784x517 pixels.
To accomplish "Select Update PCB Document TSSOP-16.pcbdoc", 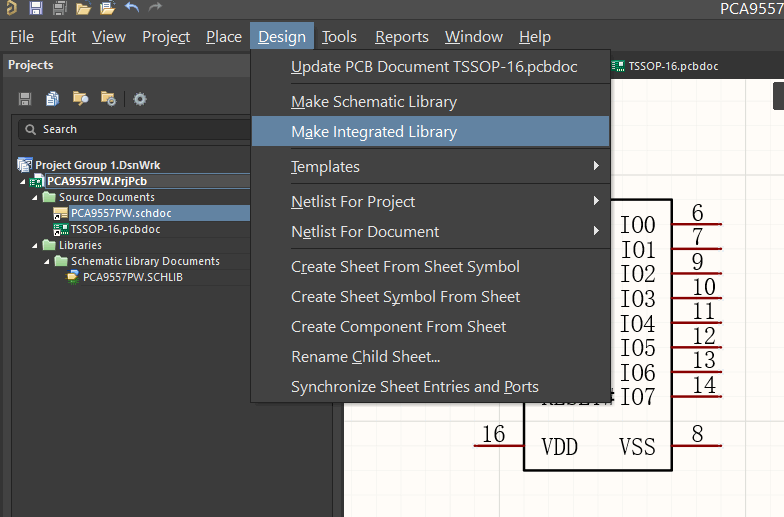I will (x=434, y=67).
